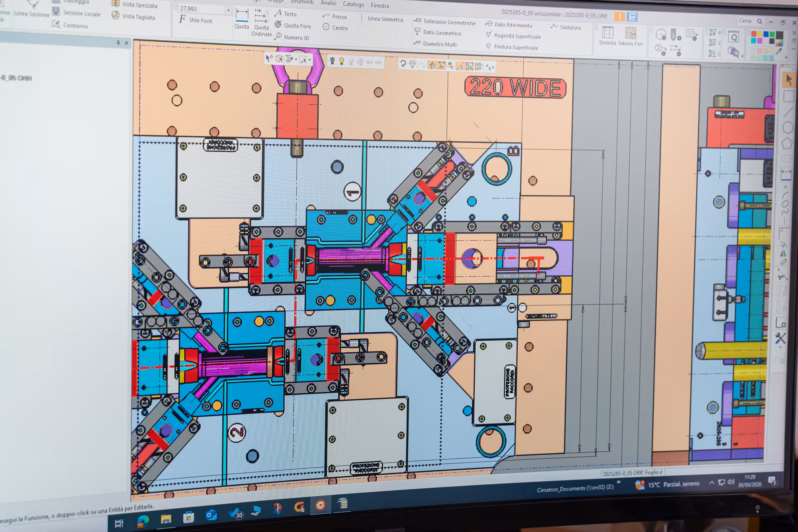The image size is (798, 532).
Task: Select the red color swatch
Action: (x=754, y=34)
